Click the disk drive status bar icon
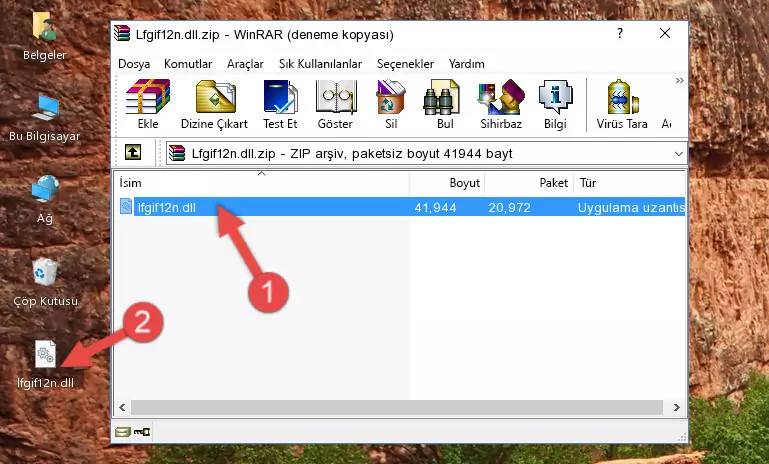 [x=122, y=432]
